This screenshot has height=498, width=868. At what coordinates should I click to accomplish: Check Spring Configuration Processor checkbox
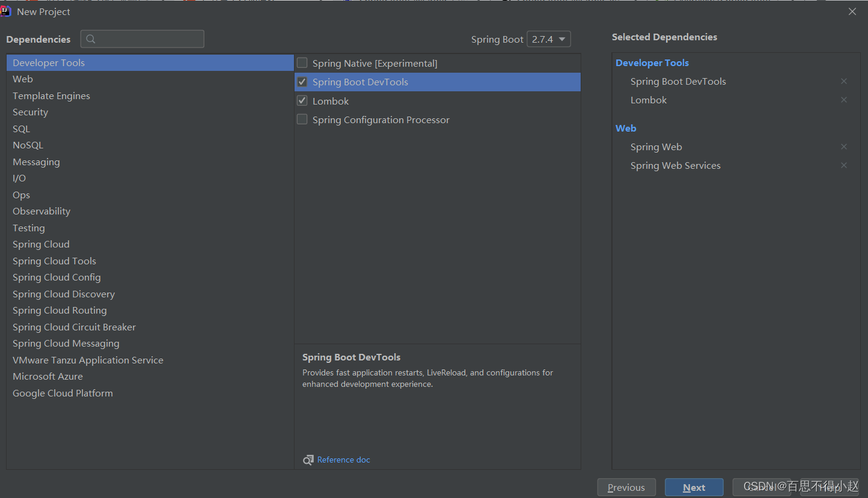tap(302, 120)
